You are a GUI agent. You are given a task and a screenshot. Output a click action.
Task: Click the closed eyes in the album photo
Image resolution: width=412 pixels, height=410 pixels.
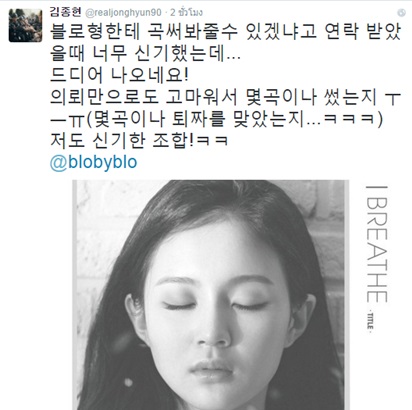215,304
